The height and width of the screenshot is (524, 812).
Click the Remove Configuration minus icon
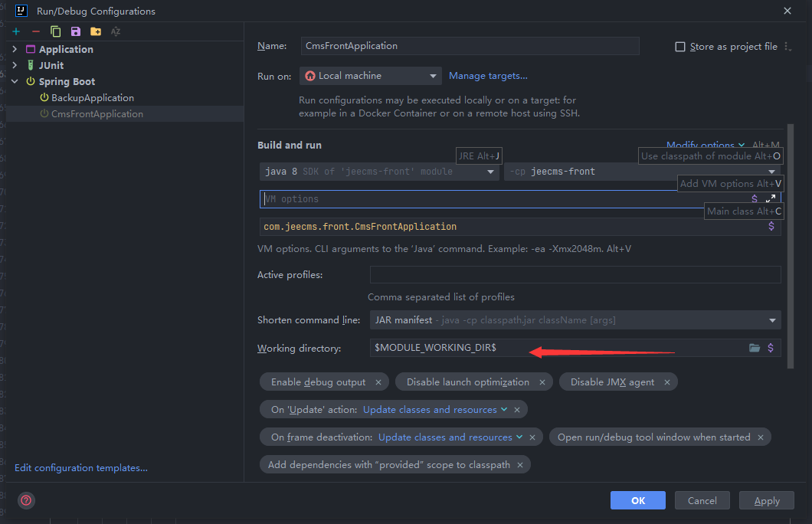coord(36,31)
